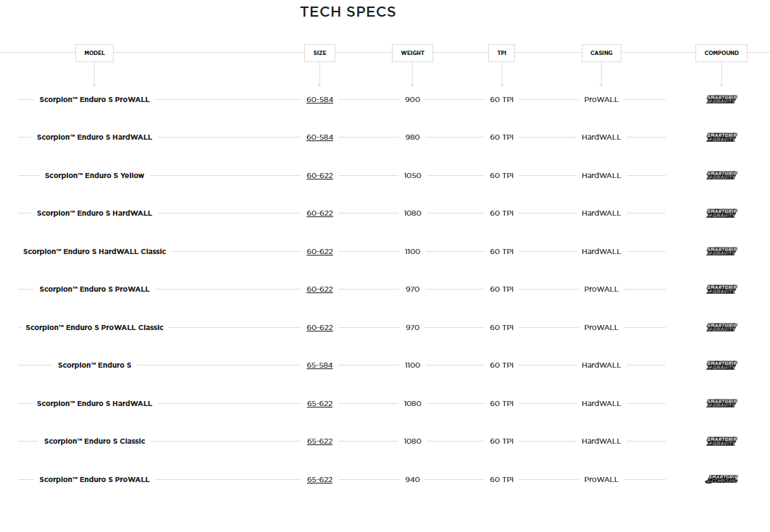Click SmartGrip icon for 900-weight ProWALL tire
This screenshot has width=770, height=532.
[x=721, y=99]
